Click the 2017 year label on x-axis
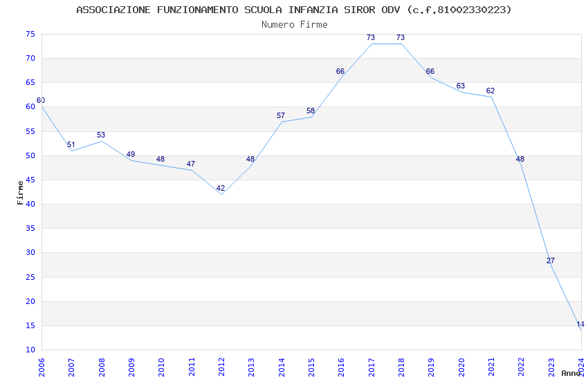The image size is (588, 380). tap(371, 367)
